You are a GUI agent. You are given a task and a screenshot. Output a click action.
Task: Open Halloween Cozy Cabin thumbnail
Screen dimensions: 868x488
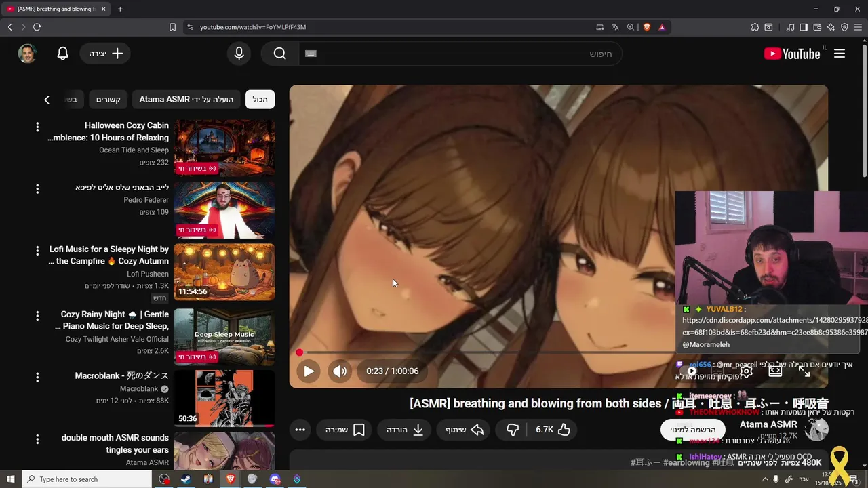point(224,148)
